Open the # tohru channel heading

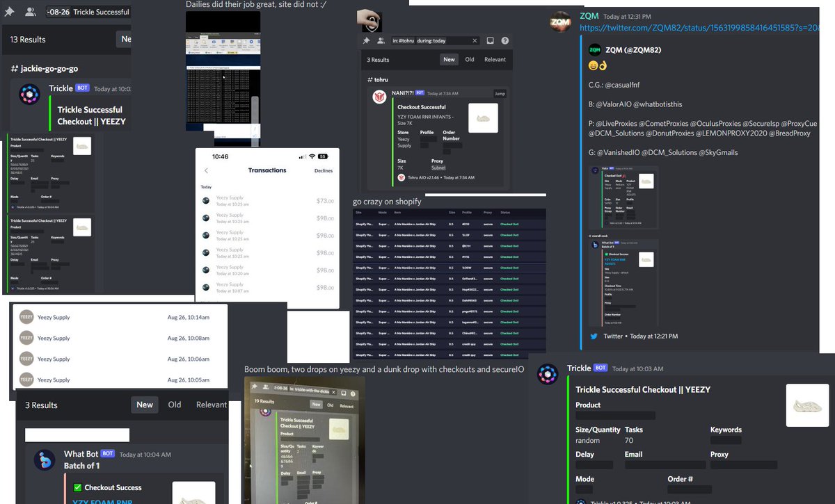click(378, 80)
